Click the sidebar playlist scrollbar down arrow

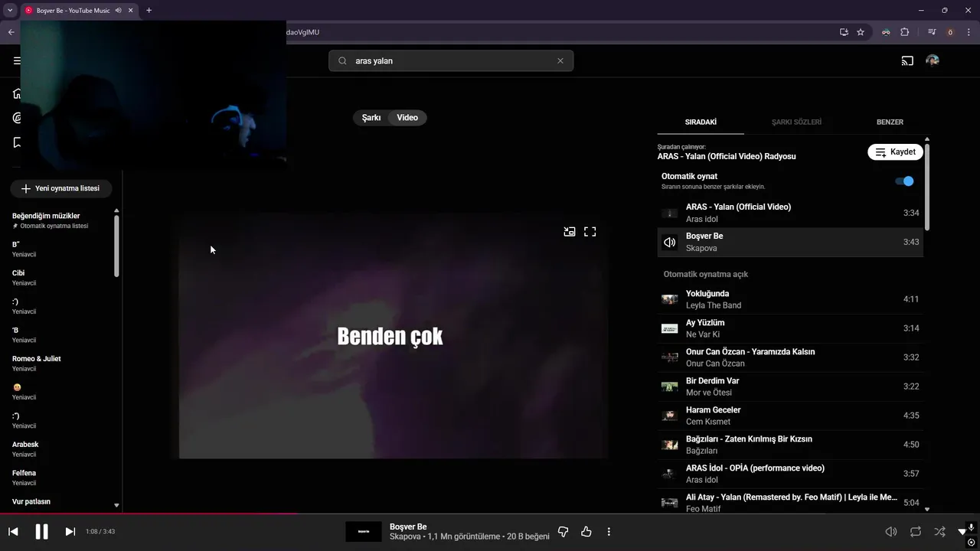click(116, 505)
